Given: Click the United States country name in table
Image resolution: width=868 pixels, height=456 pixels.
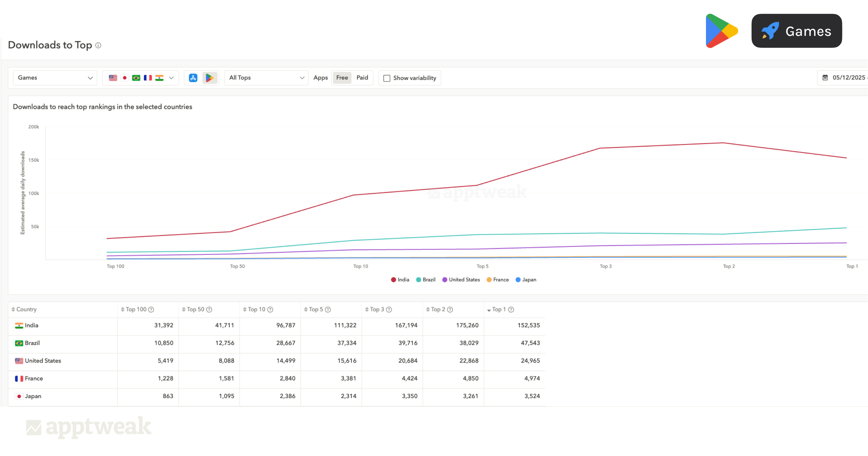Looking at the screenshot, I should (43, 361).
